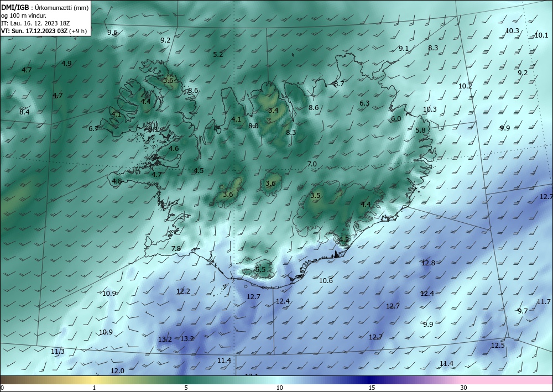The image size is (553, 392).
Task: Click the 11.7 value on the map
Action: [544, 302]
